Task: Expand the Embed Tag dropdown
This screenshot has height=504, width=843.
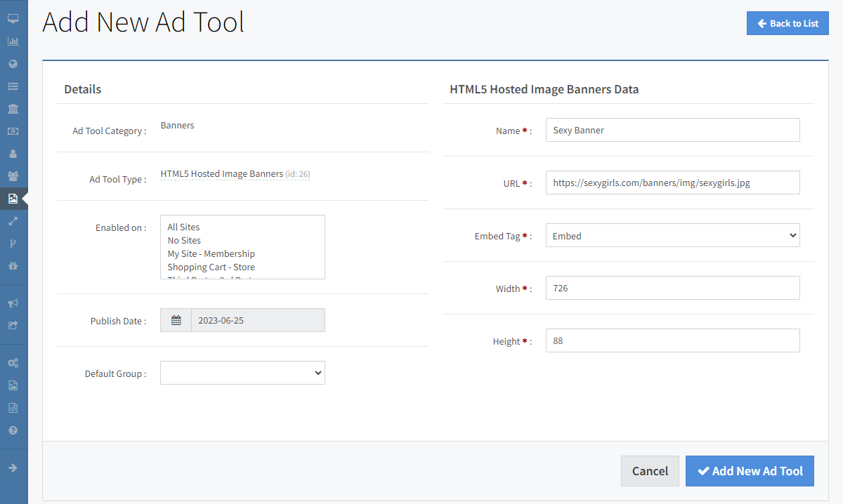Action: point(672,236)
